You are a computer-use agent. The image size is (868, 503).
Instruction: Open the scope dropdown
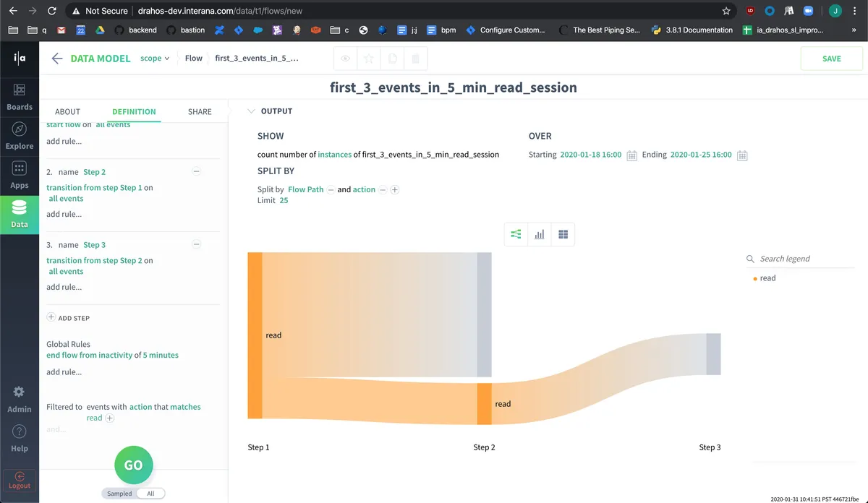155,59
